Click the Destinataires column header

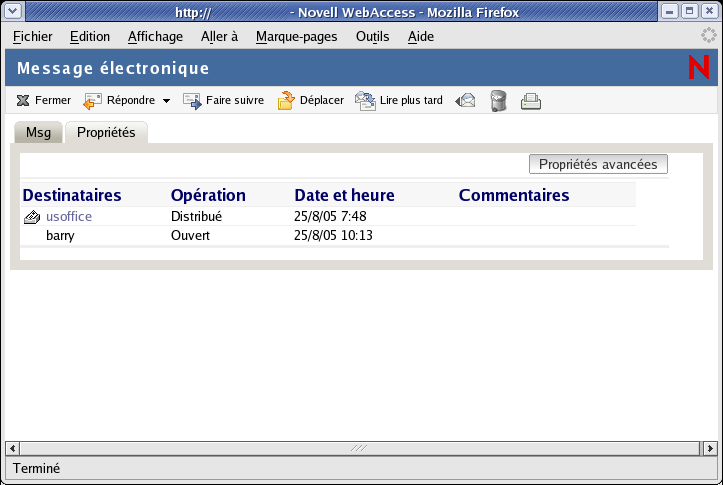pos(72,195)
